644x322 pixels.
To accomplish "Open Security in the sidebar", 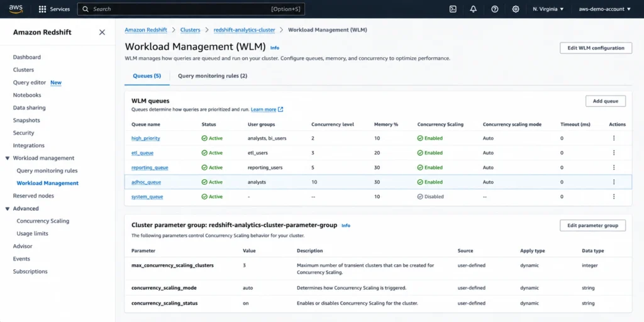I will coord(23,133).
